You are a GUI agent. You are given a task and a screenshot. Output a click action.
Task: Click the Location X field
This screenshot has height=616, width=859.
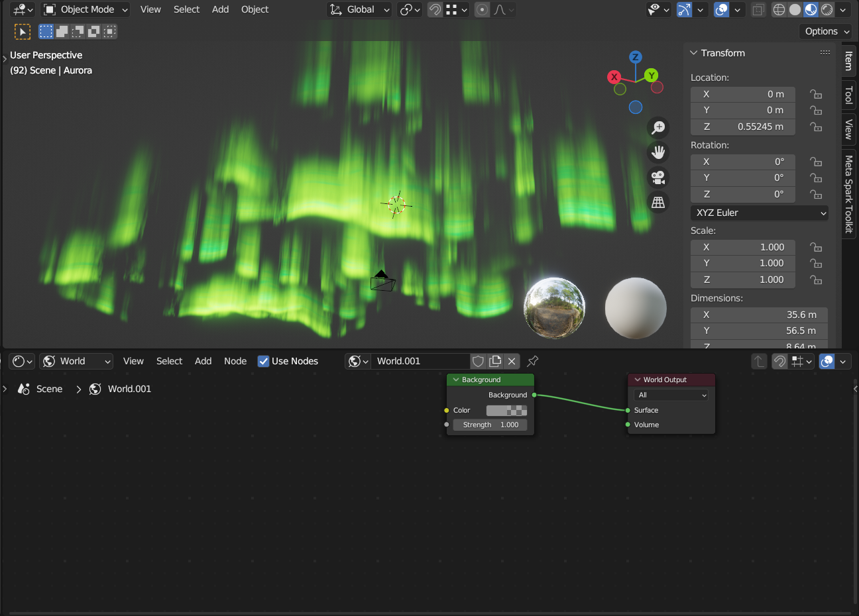click(x=743, y=94)
